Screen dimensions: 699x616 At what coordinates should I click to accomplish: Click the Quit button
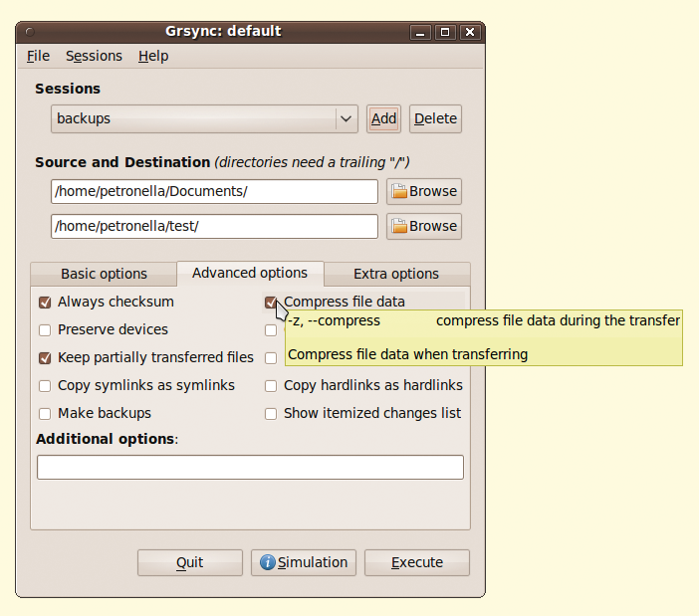point(190,562)
